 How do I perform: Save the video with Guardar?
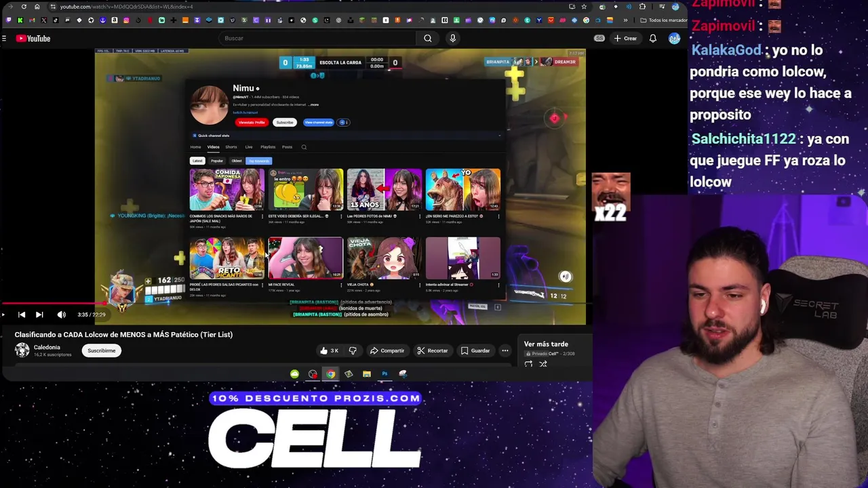click(475, 350)
